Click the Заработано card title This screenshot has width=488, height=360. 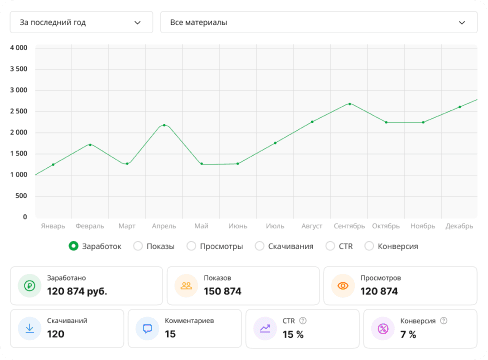[x=66, y=278]
